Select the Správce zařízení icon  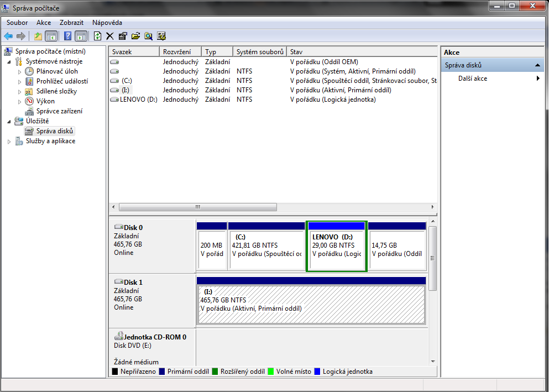[29, 111]
